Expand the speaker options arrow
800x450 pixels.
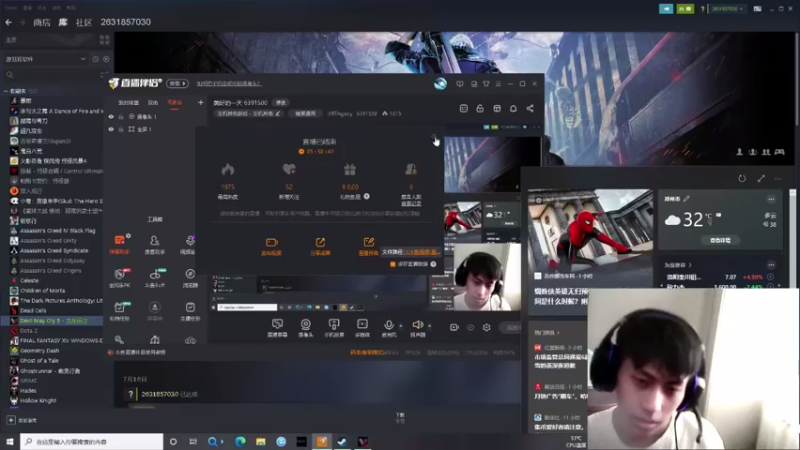click(x=429, y=325)
